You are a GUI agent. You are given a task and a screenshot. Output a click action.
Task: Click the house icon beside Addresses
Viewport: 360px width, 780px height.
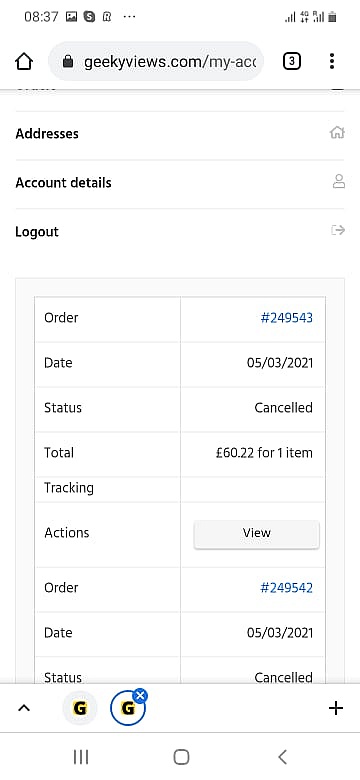tap(337, 133)
